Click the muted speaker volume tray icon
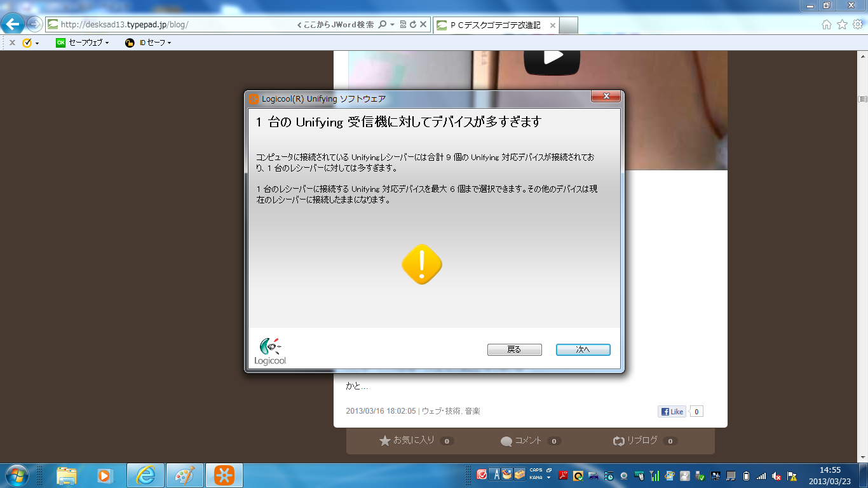 click(x=776, y=475)
